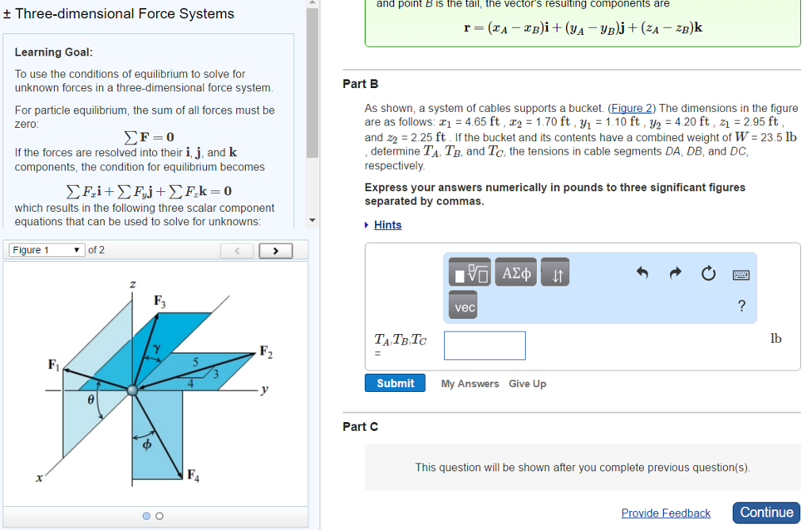Open the math templates palette
The width and height of the screenshot is (812, 530).
(469, 272)
